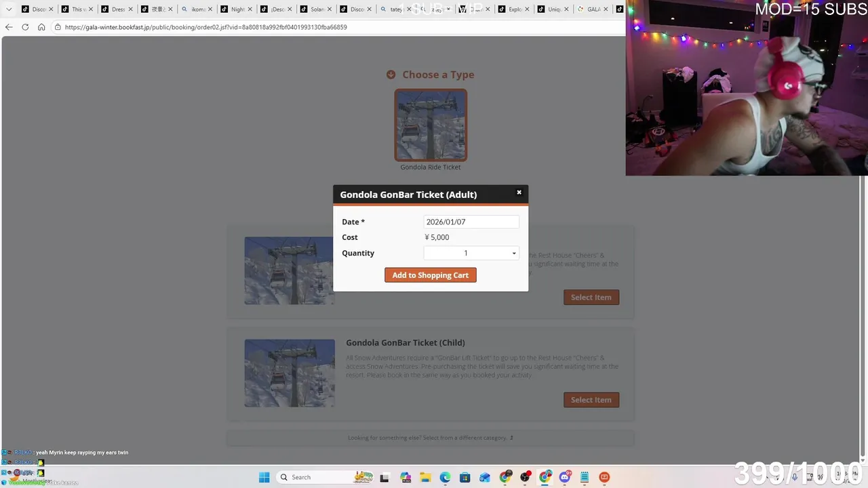Screen dimensions: 868x488
Task: Close the 'Explo' tab
Action: pos(528,9)
